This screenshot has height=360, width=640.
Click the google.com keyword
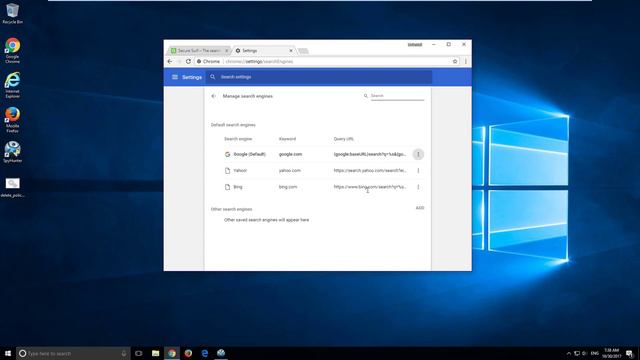(290, 154)
